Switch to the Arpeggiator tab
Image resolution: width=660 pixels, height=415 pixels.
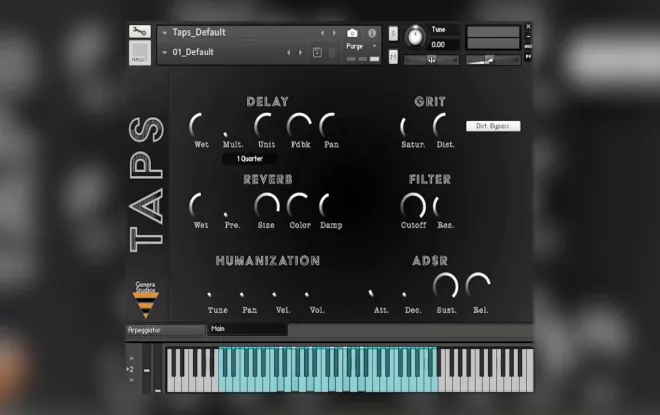(x=165, y=330)
